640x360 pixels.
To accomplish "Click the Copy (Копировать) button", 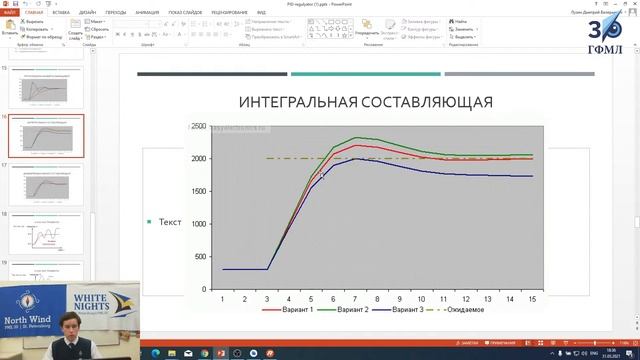I will pos(34,29).
